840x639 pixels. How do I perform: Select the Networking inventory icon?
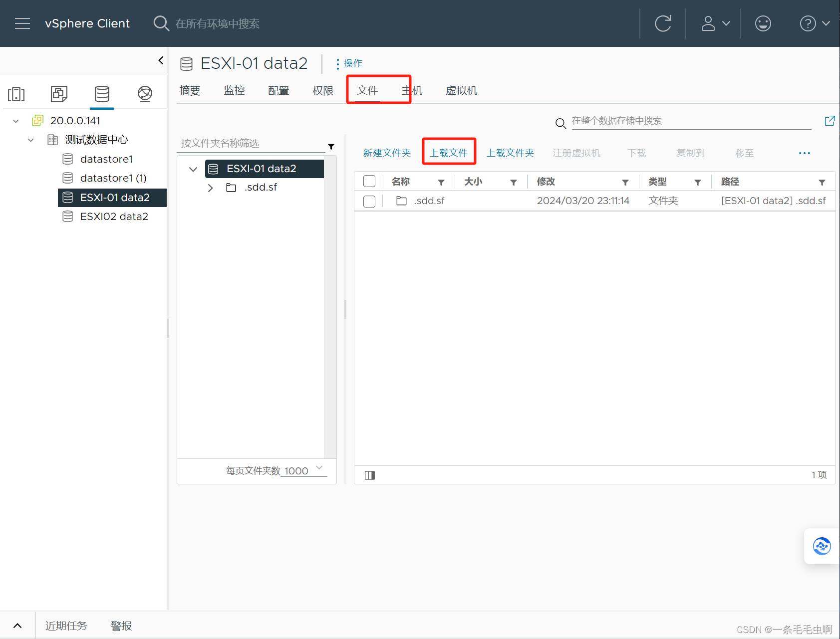pyautogui.click(x=145, y=94)
